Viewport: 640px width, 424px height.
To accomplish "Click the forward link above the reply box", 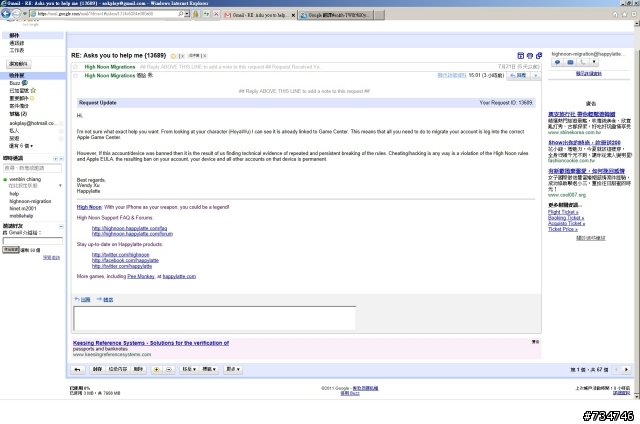I will [x=108, y=300].
